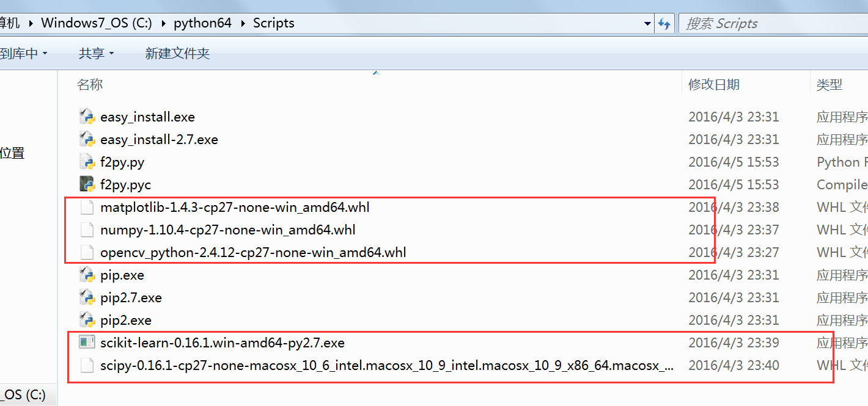The height and width of the screenshot is (406, 868).
Task: Open the address bar dropdown arrow
Action: 647,23
